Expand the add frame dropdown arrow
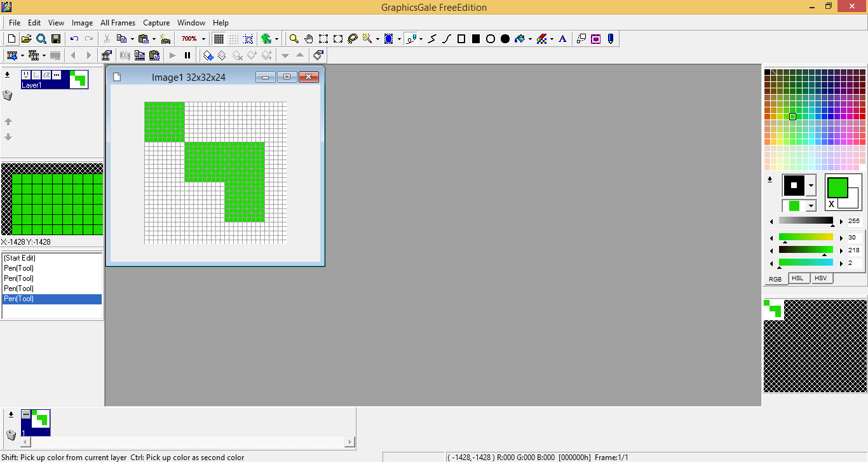The height and width of the screenshot is (462, 868). 22,55
